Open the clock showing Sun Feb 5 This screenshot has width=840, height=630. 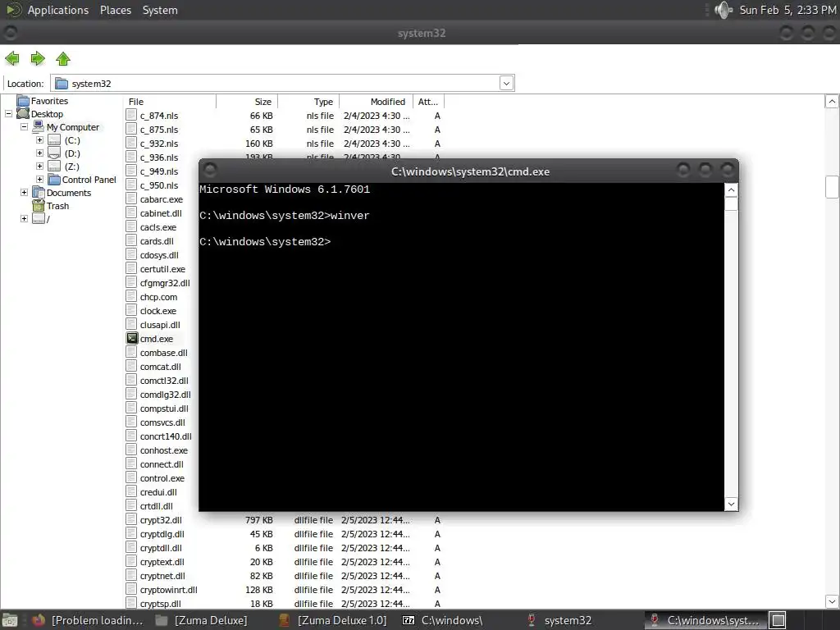[x=787, y=10]
